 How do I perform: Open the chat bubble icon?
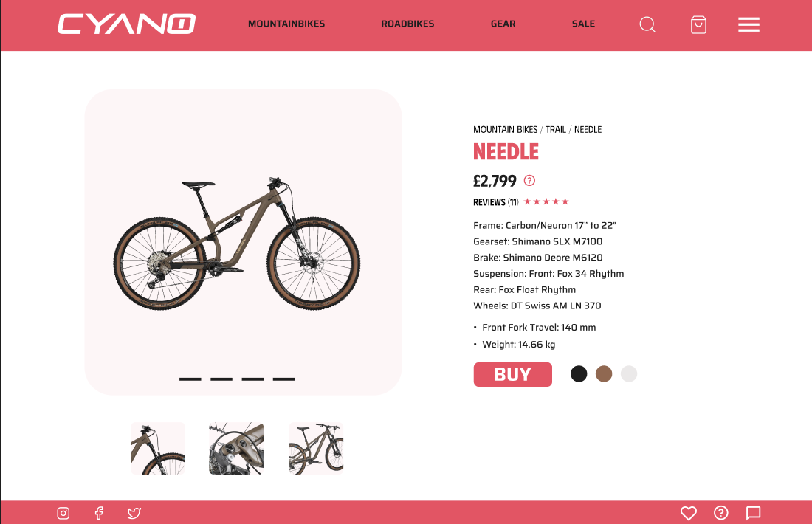[753, 513]
